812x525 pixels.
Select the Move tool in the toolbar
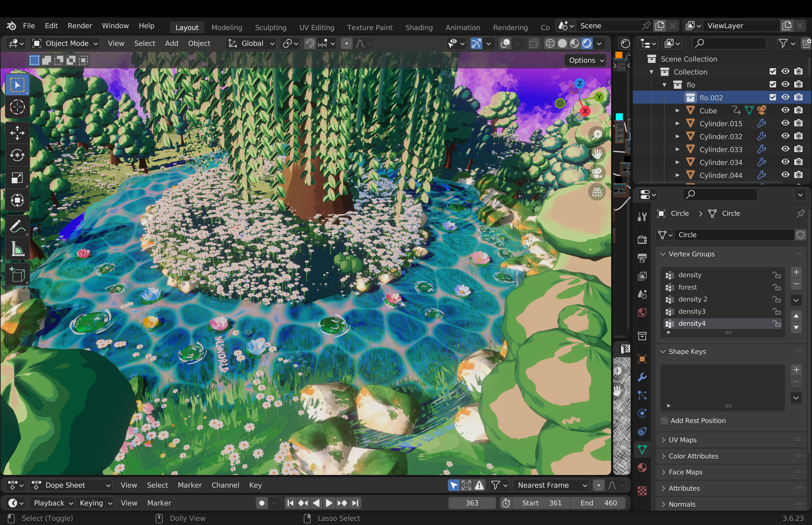17,133
